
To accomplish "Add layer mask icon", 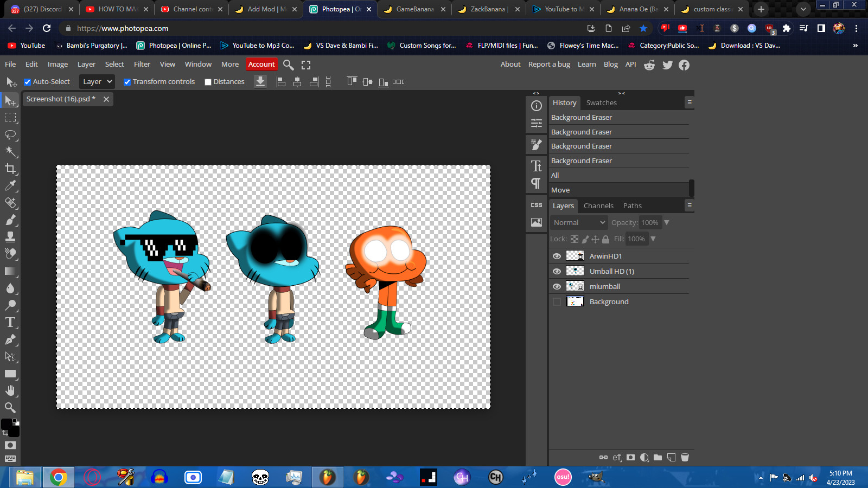I will coord(630,458).
